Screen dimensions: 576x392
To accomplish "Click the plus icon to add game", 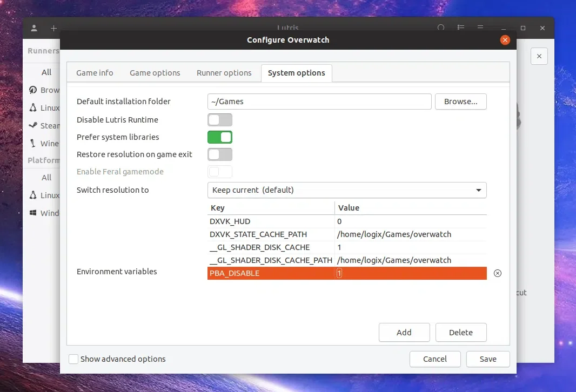I will (x=53, y=28).
